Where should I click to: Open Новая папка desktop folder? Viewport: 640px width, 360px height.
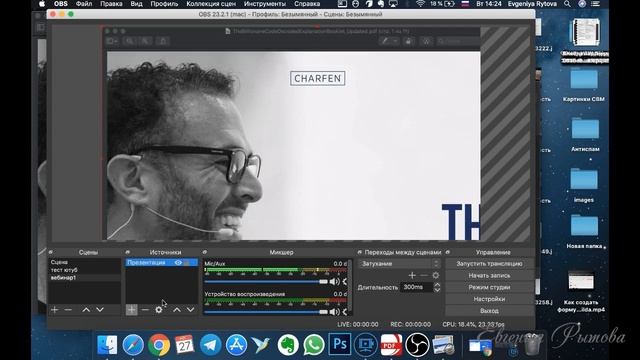tap(584, 231)
